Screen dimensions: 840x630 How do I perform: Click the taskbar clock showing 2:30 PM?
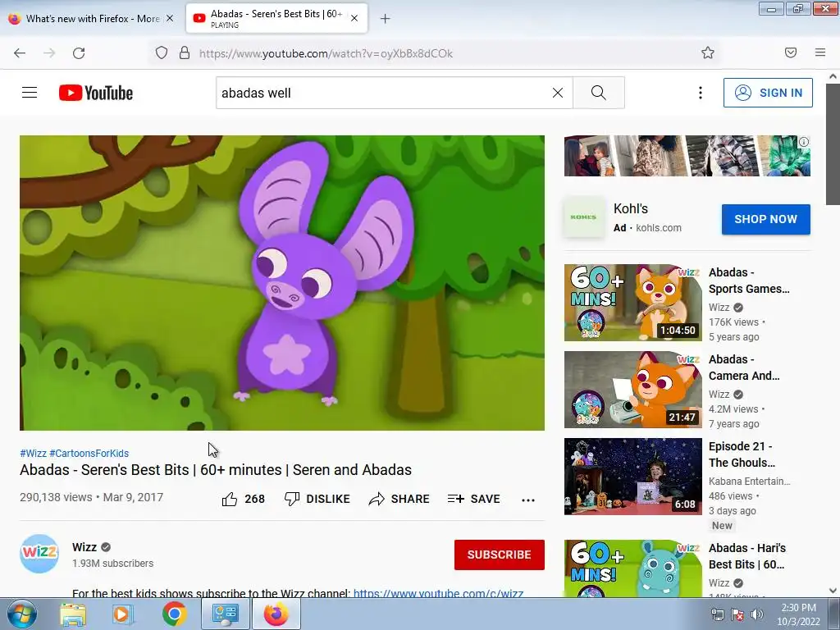(798, 614)
